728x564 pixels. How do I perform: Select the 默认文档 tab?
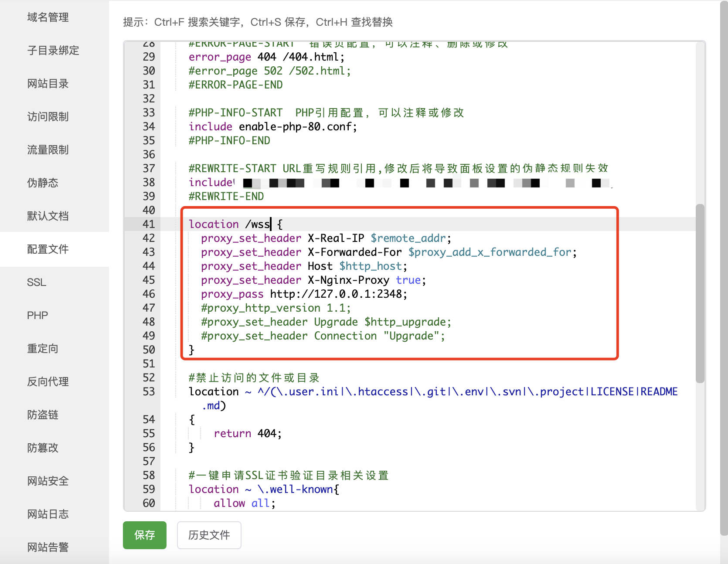48,216
